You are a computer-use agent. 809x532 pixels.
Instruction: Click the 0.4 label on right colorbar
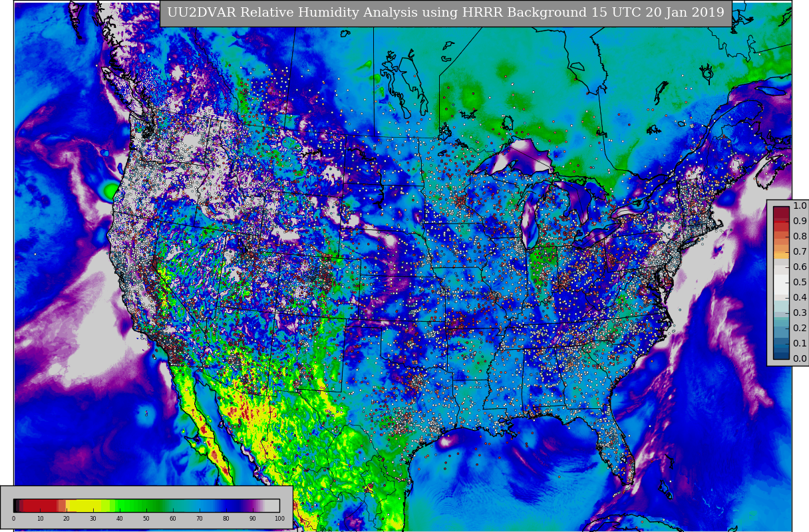pos(800,298)
